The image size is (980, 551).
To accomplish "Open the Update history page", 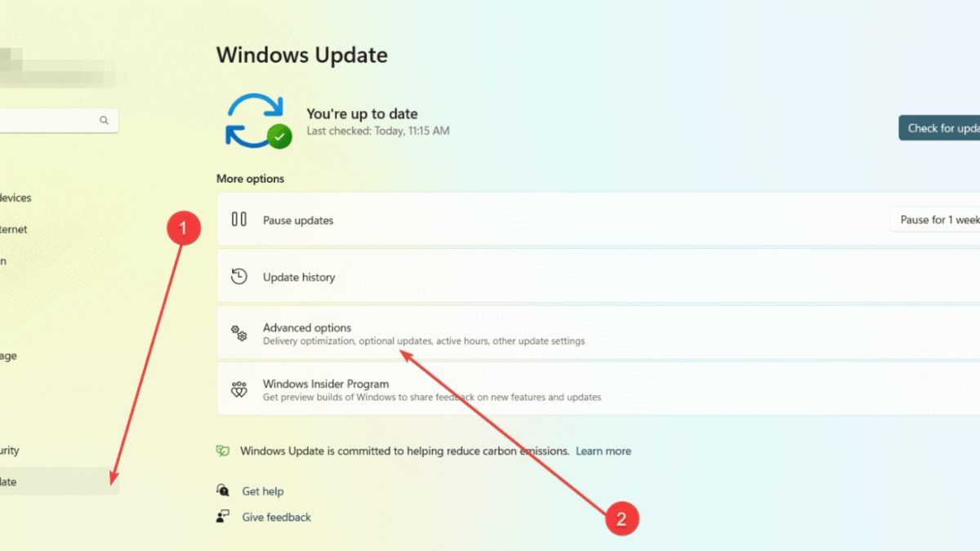I will pyautogui.click(x=572, y=276).
